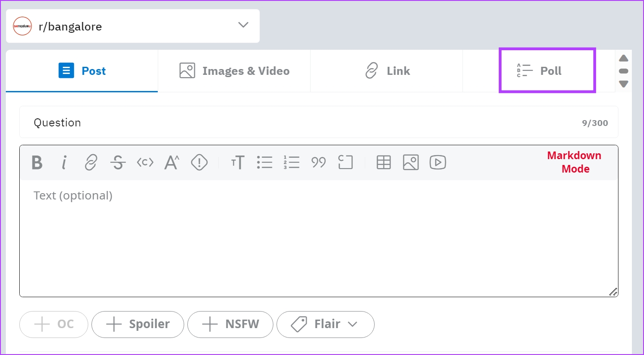The image size is (644, 355).
Task: Select the Post tab
Action: [82, 71]
